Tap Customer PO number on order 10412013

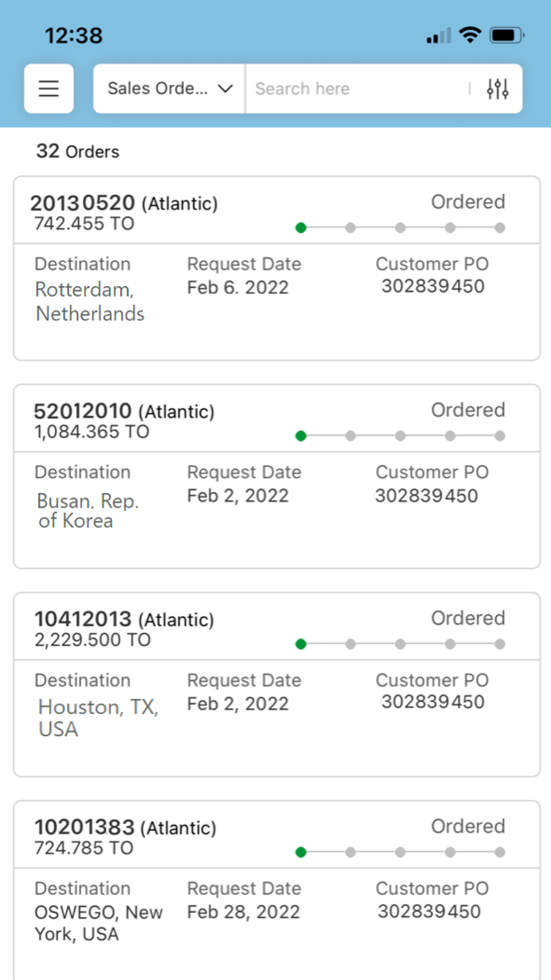pyautogui.click(x=433, y=702)
